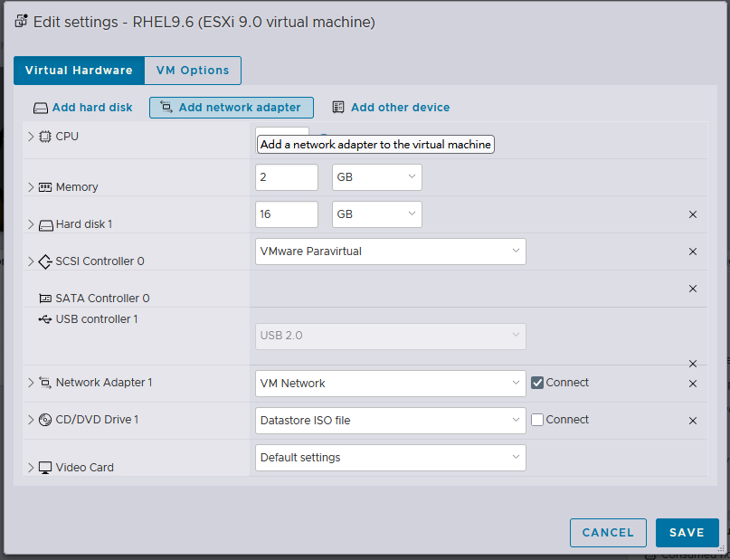
Task: Switch to the VM Options tab
Action: click(x=193, y=71)
